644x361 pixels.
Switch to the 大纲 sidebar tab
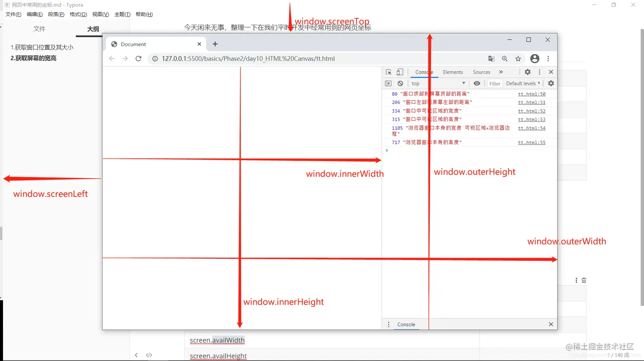(93, 29)
